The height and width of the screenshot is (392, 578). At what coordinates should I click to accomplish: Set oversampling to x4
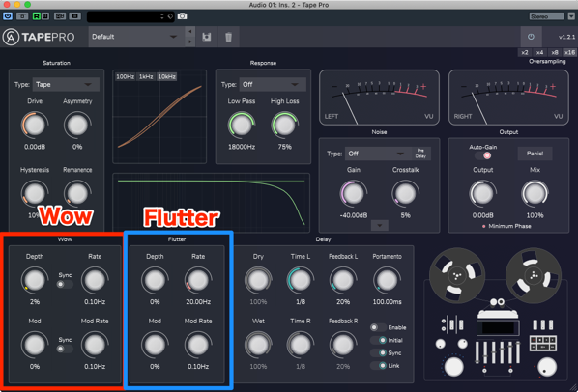(x=539, y=53)
